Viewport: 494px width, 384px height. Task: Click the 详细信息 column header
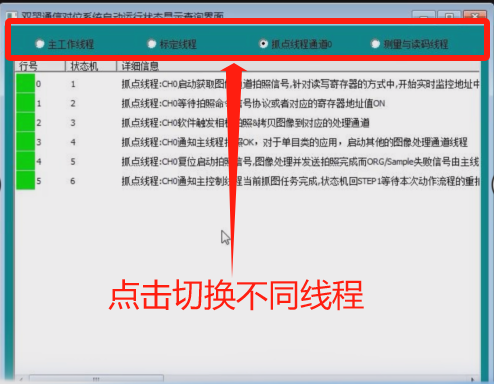pyautogui.click(x=298, y=66)
